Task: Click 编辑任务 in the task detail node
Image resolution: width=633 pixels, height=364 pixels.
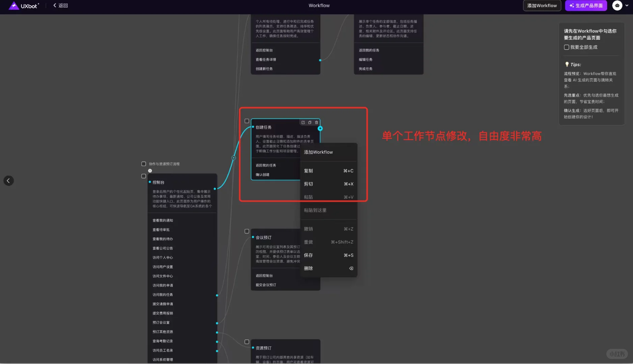Action: (365, 60)
